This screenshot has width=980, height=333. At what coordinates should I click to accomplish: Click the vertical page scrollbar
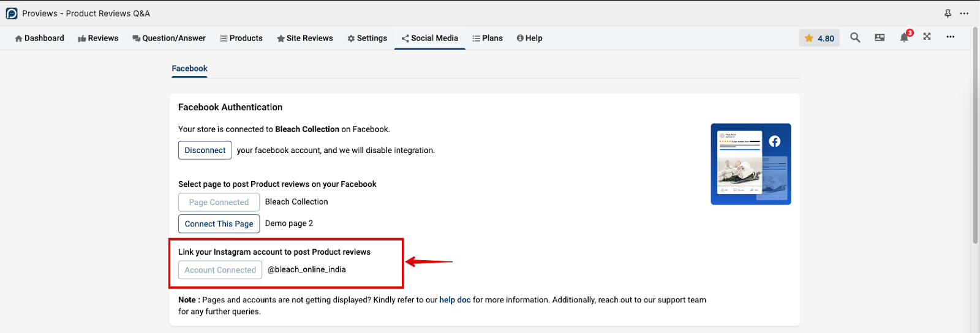tap(975, 135)
